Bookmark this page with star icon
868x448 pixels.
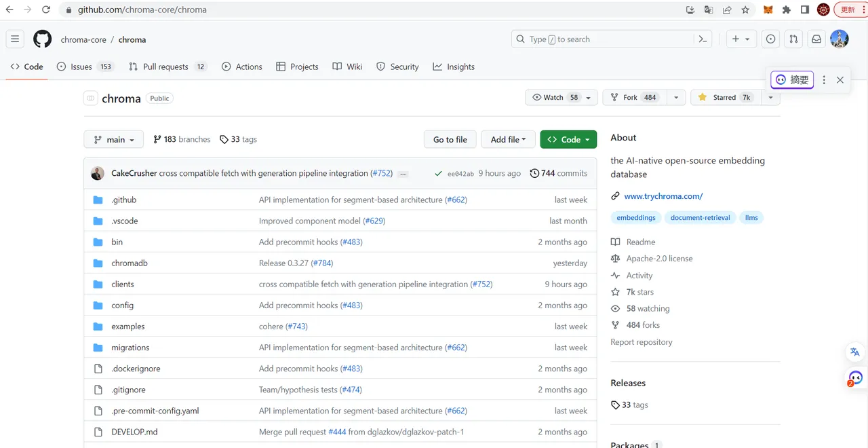(745, 10)
